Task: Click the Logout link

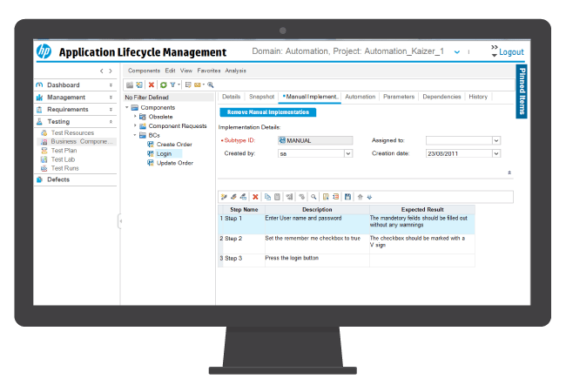Action: tap(511, 52)
